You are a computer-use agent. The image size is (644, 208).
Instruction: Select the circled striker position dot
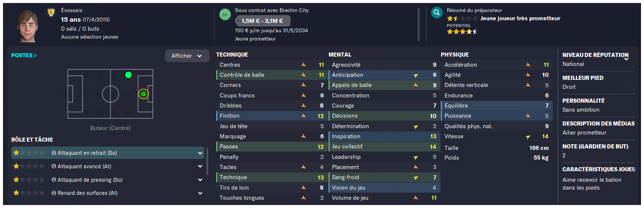(x=143, y=94)
